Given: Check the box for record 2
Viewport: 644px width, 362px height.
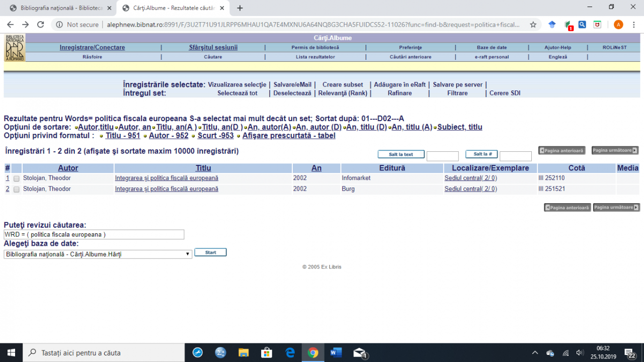Looking at the screenshot, I should click(x=17, y=190).
